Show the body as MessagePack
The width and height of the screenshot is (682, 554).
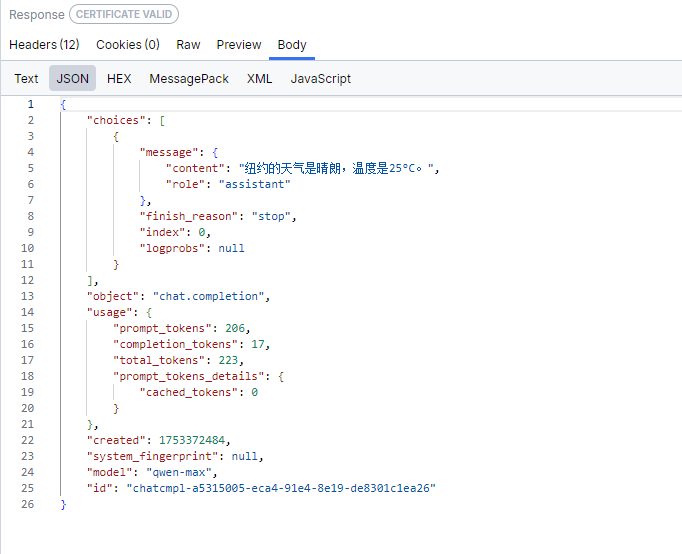(x=189, y=79)
